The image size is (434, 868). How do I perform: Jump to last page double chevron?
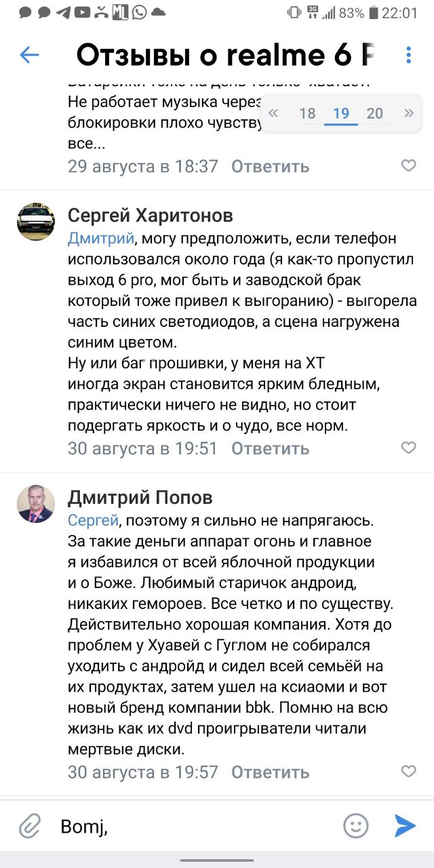(x=408, y=113)
